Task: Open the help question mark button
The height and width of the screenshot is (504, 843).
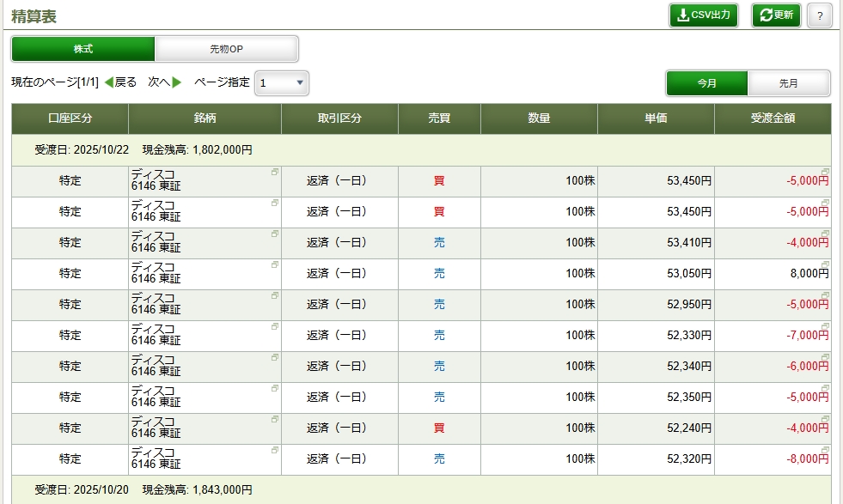Action: 819,15
